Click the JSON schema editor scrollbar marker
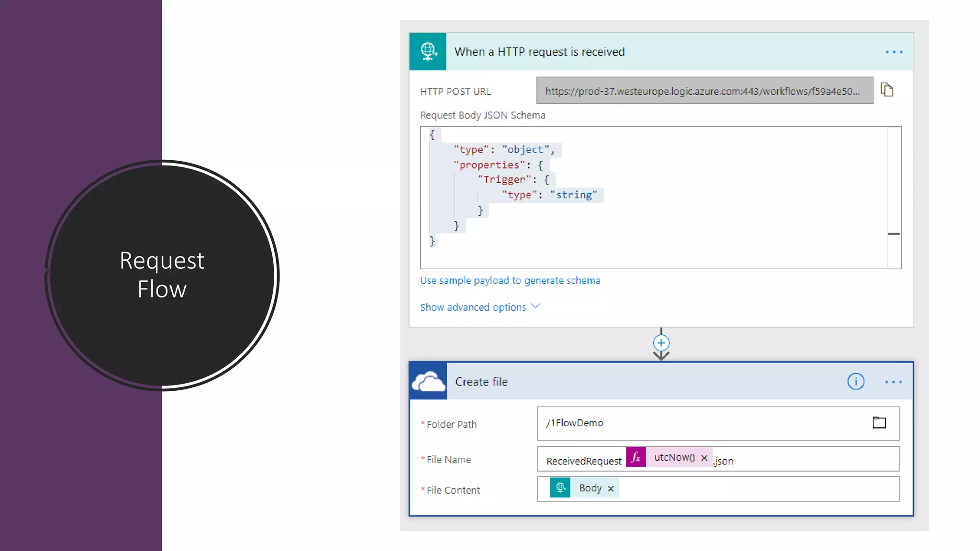980x551 pixels. pyautogui.click(x=893, y=234)
